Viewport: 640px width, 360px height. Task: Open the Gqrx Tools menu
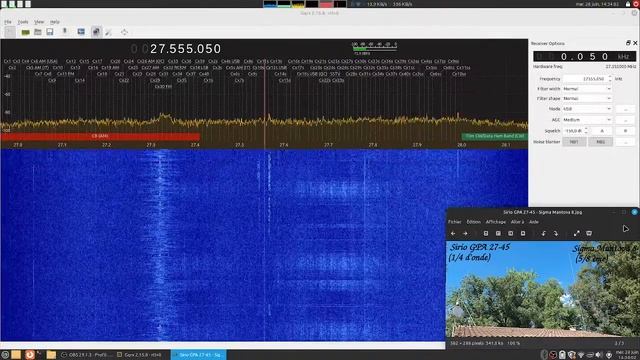(23, 22)
